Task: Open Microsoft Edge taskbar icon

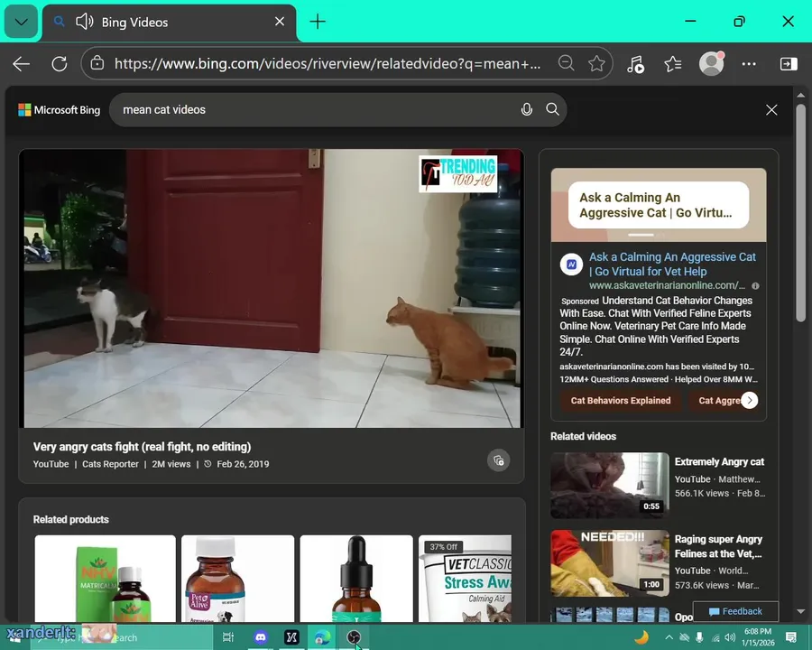Action: 322,637
